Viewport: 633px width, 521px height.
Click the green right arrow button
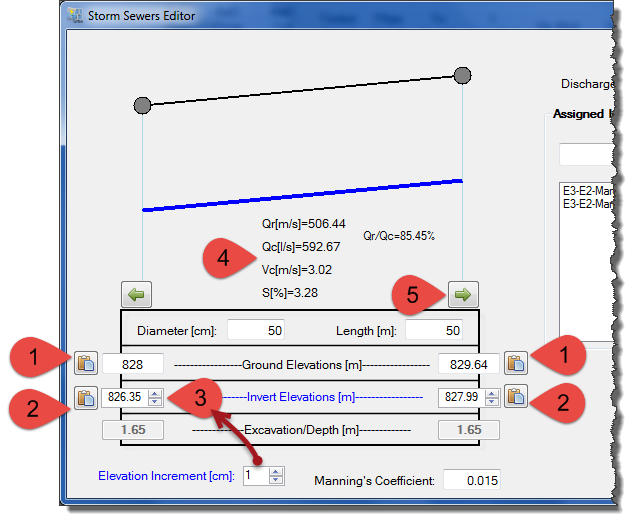[463, 294]
